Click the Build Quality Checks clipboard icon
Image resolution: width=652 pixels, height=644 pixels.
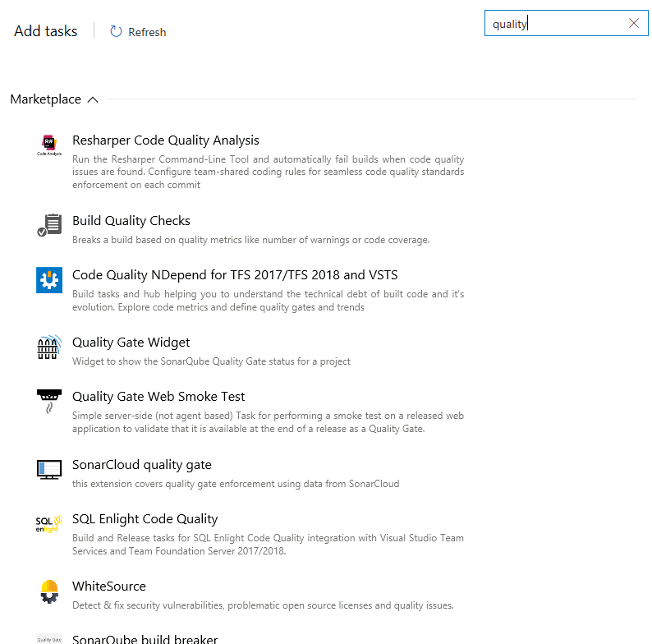point(49,225)
